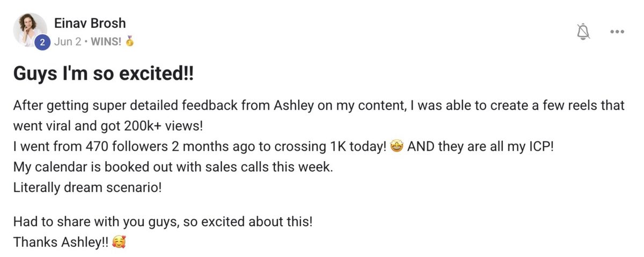
Task: Click the AND they are all my ICP text
Action: click(480, 147)
